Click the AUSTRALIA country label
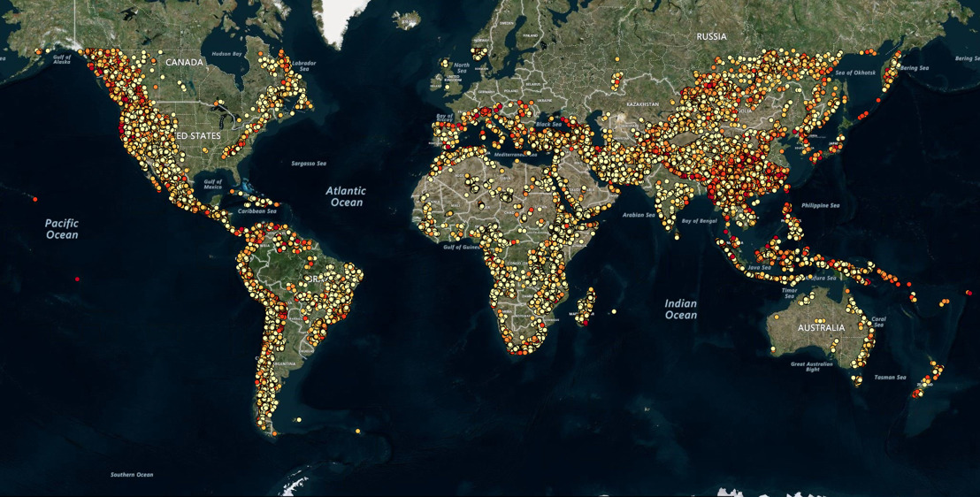980x497 pixels. click(x=821, y=327)
